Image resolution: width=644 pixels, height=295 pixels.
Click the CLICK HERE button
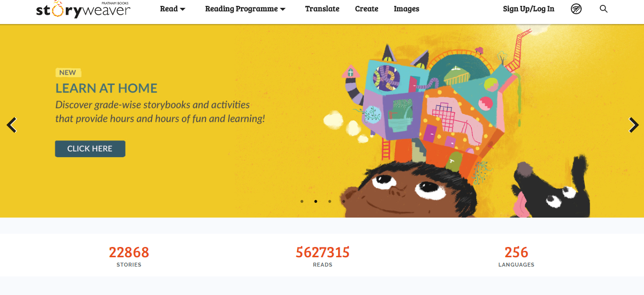[x=90, y=149]
